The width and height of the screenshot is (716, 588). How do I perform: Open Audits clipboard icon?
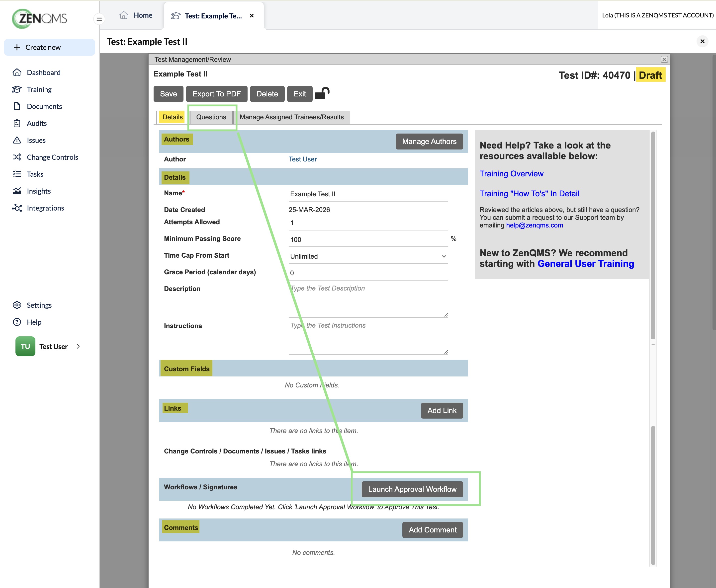[17, 123]
